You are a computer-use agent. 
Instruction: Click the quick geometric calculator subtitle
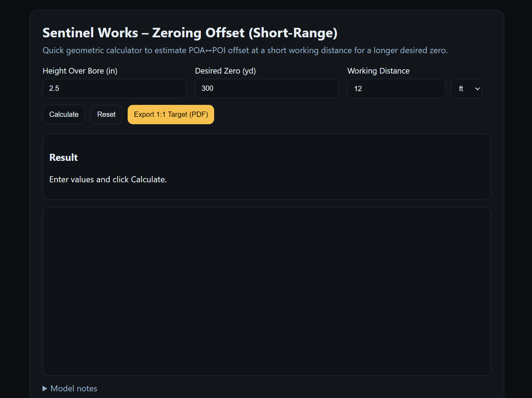pyautogui.click(x=245, y=50)
